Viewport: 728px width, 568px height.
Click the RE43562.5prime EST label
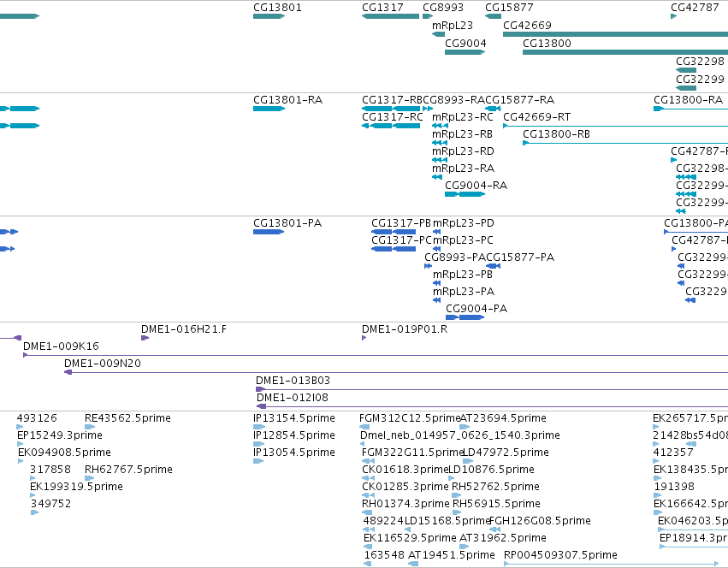(127, 418)
